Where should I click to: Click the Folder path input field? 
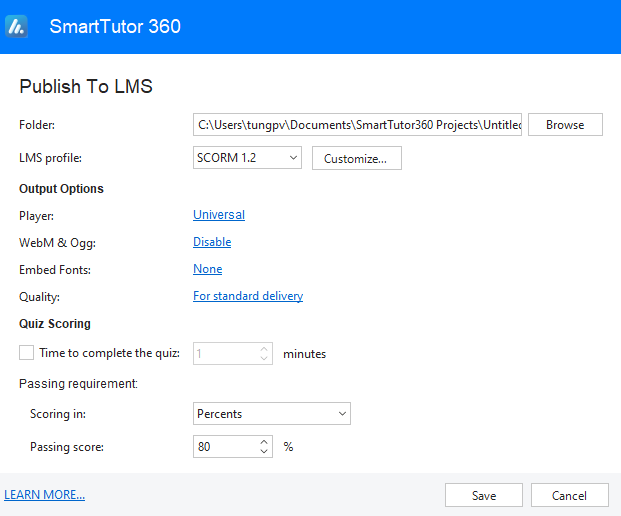[357, 125]
